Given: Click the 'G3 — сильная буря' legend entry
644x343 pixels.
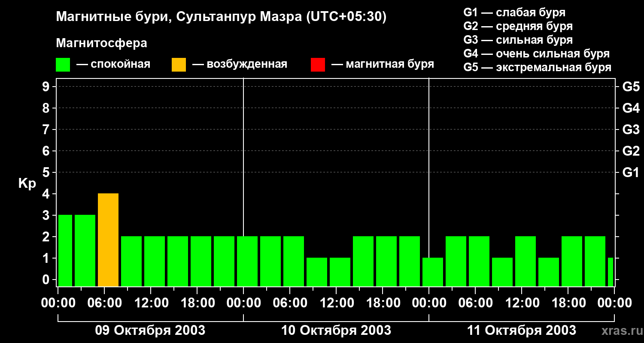Looking at the screenshot, I should pyautogui.click(x=518, y=40).
